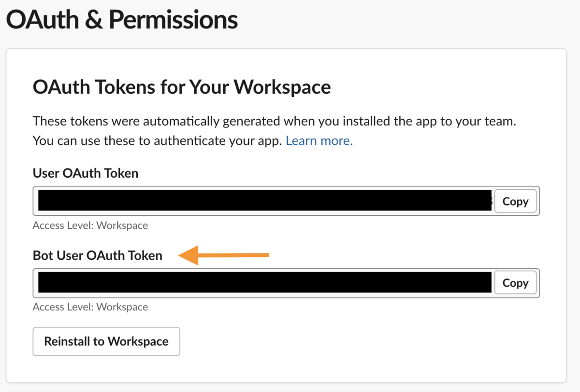The height and width of the screenshot is (392, 580).
Task: Click the "These tokens were automatically generated" sentence
Action: coord(275,121)
